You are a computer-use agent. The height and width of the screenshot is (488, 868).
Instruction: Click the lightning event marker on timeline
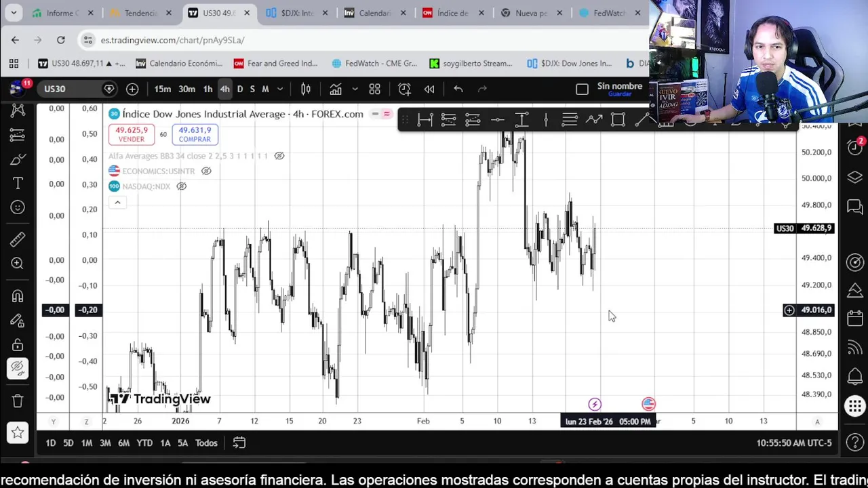(x=595, y=404)
